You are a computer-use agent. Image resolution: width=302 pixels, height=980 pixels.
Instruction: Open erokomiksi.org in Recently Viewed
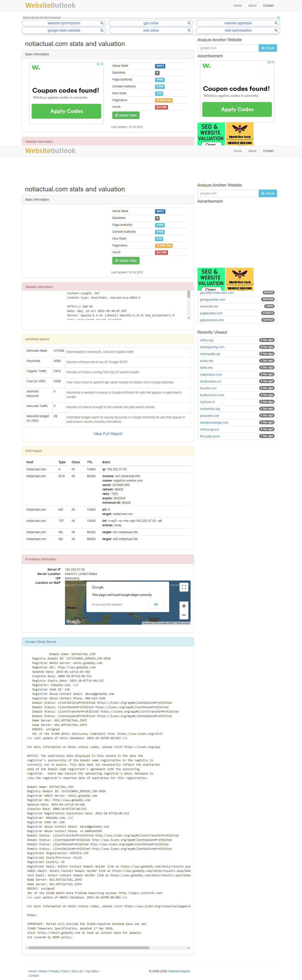210,409
